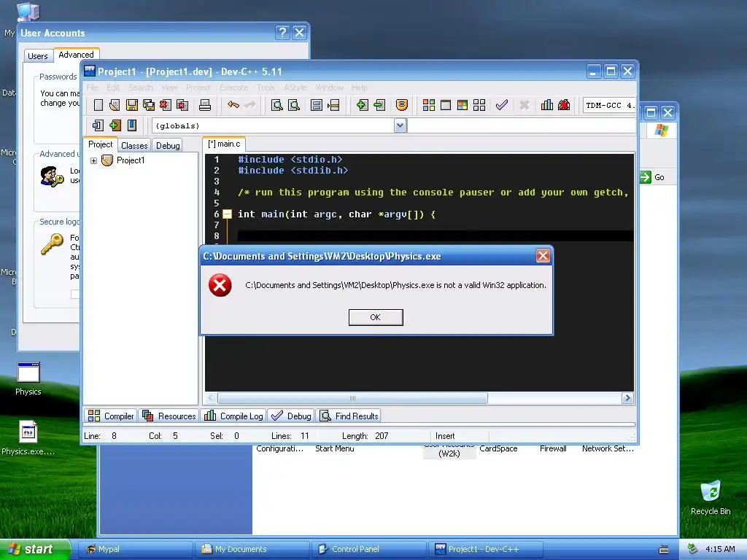The width and height of the screenshot is (747, 560).
Task: Click the Start button
Action: click(35, 549)
